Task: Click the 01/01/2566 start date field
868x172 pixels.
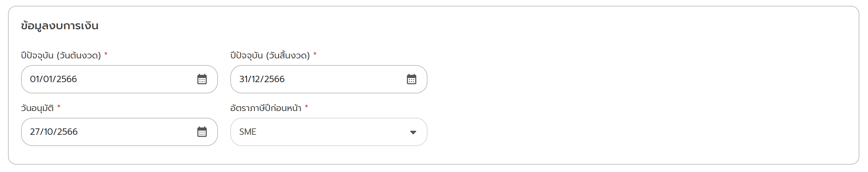Action: pos(101,79)
